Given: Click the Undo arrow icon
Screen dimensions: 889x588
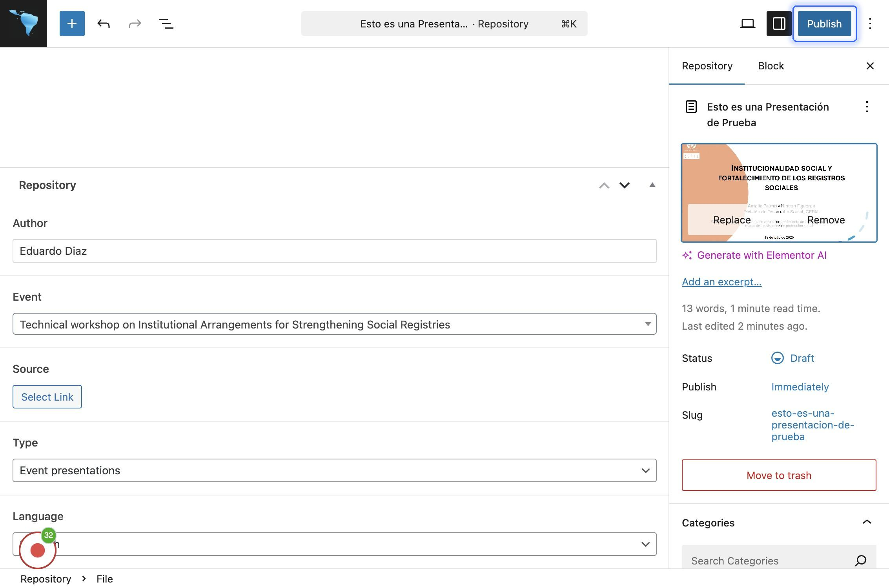Looking at the screenshot, I should [x=104, y=24].
